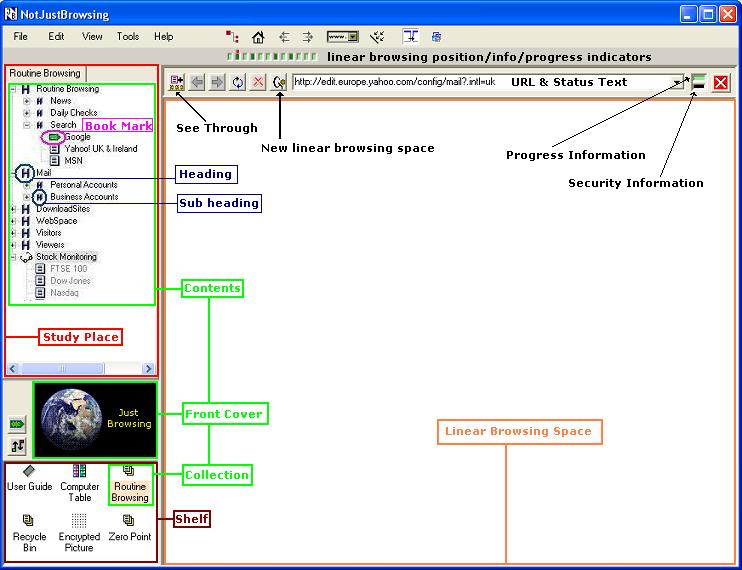Click the green bookmark button beside front cover

click(x=17, y=424)
